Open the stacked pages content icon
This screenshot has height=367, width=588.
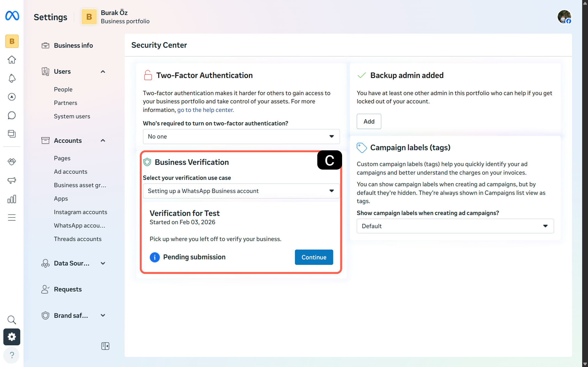point(12,134)
